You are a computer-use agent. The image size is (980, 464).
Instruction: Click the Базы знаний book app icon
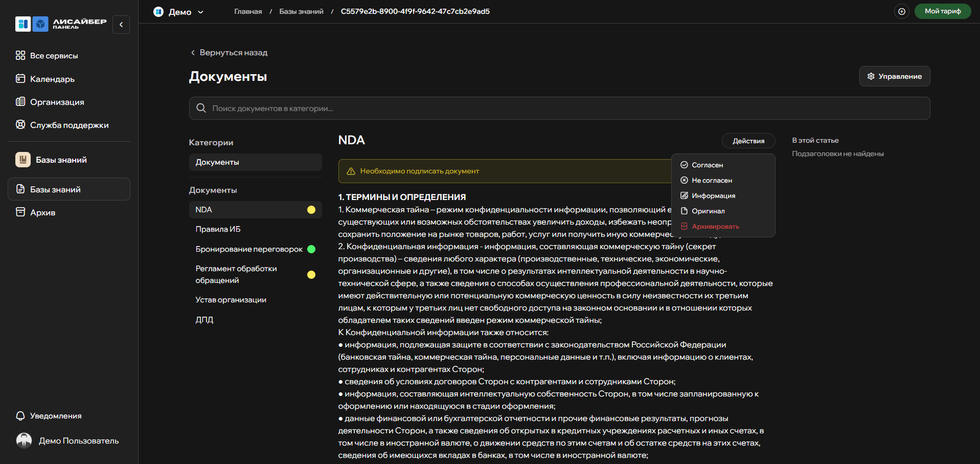click(22, 160)
